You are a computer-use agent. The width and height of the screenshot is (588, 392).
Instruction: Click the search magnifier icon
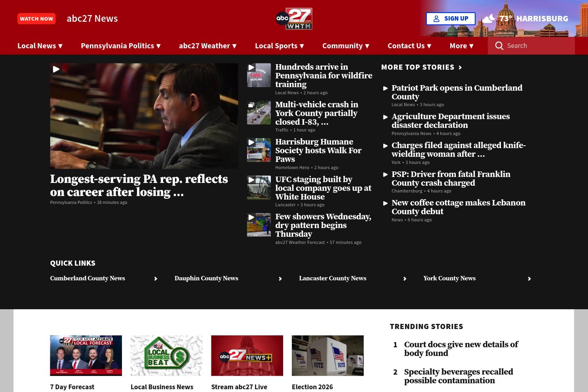tap(499, 46)
